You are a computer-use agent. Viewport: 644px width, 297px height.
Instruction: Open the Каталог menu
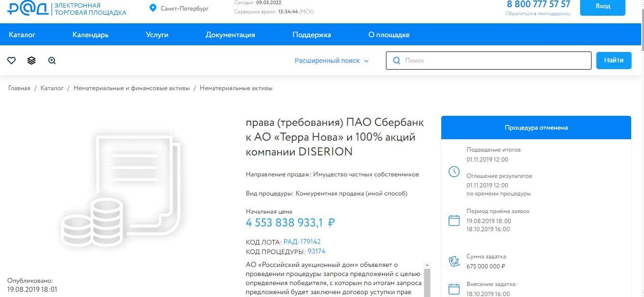[x=22, y=35]
